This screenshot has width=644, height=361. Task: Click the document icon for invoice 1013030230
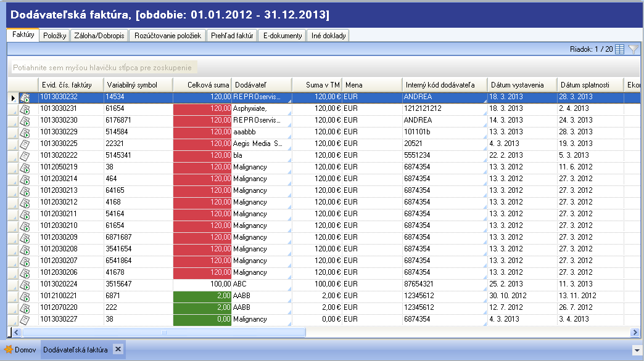coord(25,121)
